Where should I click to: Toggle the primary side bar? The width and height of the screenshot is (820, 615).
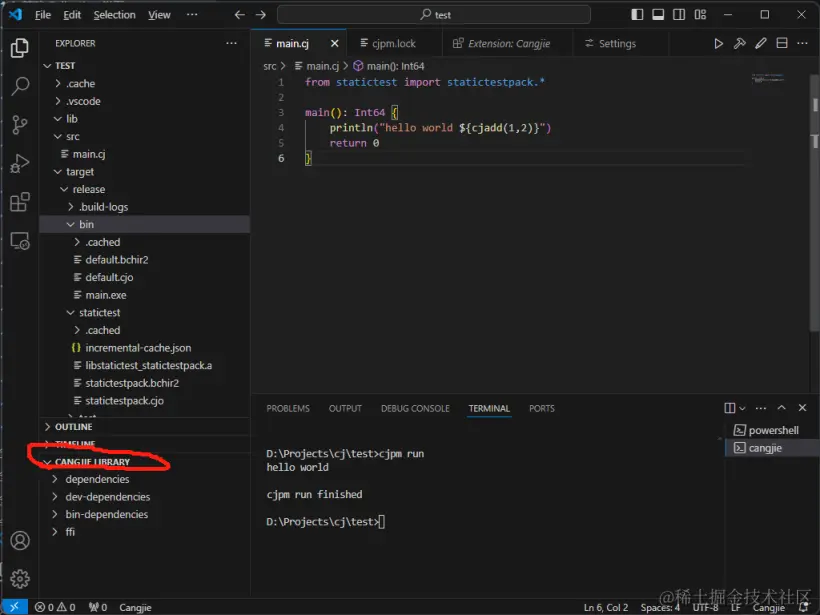pyautogui.click(x=637, y=15)
